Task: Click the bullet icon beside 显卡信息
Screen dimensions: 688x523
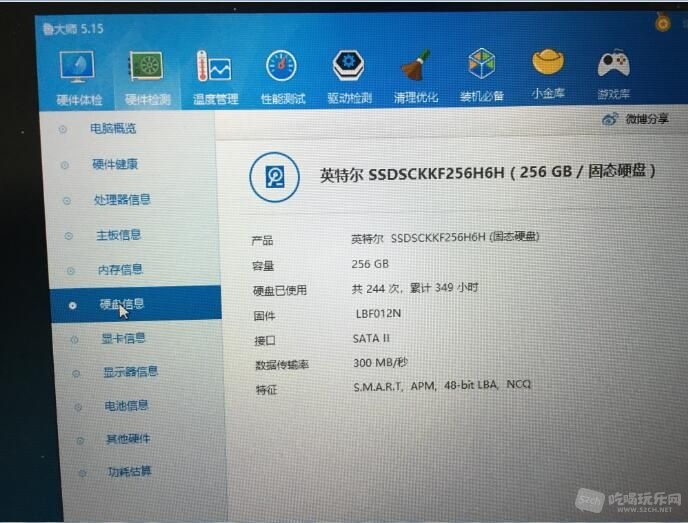Action: tap(74, 340)
